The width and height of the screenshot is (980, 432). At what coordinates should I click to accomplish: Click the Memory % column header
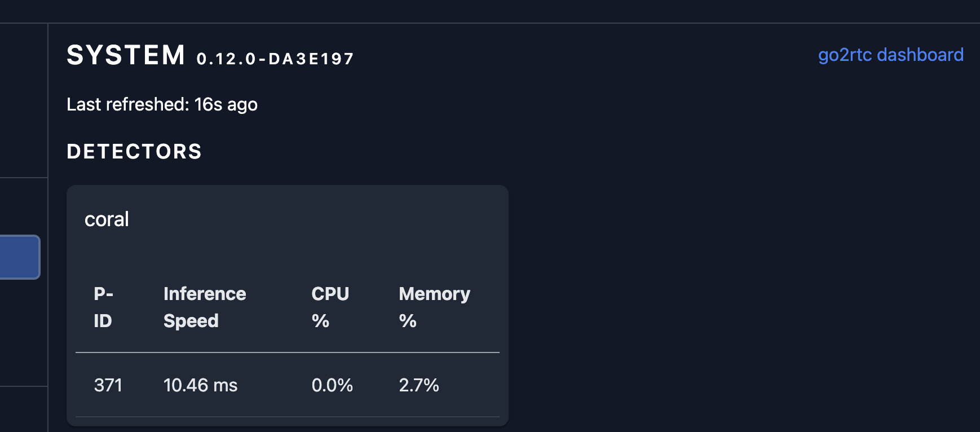click(x=434, y=307)
